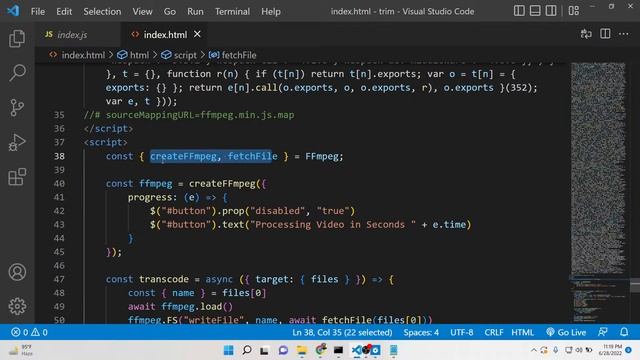Click "transcode" on line 47
Image resolution: width=640 pixels, height=360 pixels.
[x=164, y=279]
